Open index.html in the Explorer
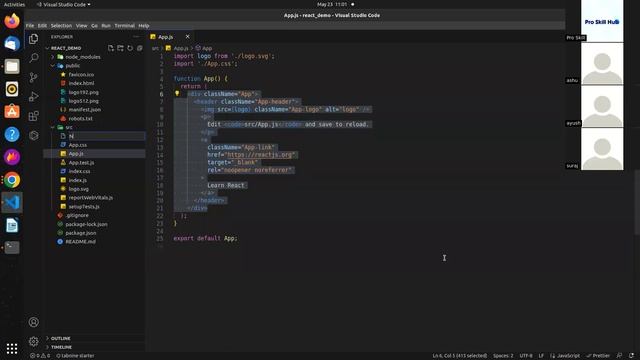The image size is (640, 360). [x=81, y=83]
